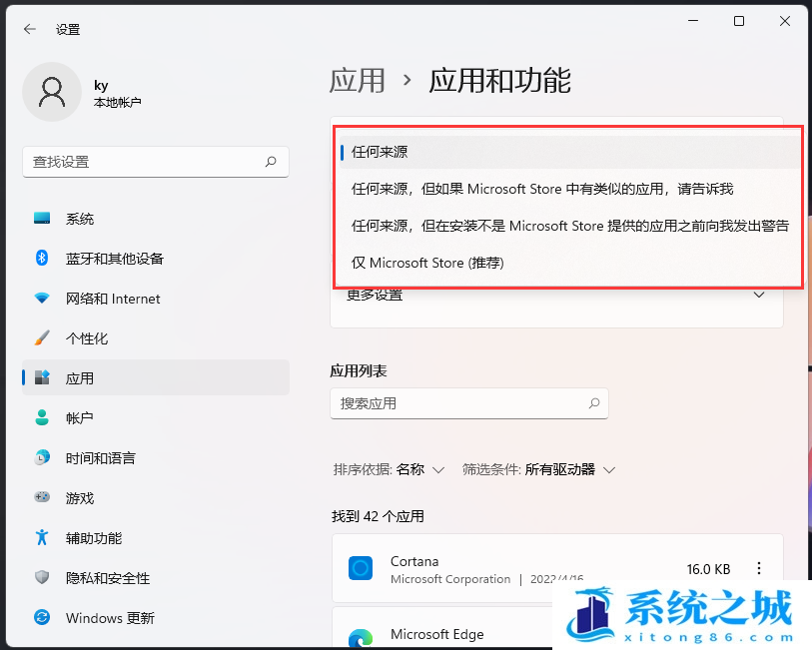Open Windows 更新 page

point(110,618)
